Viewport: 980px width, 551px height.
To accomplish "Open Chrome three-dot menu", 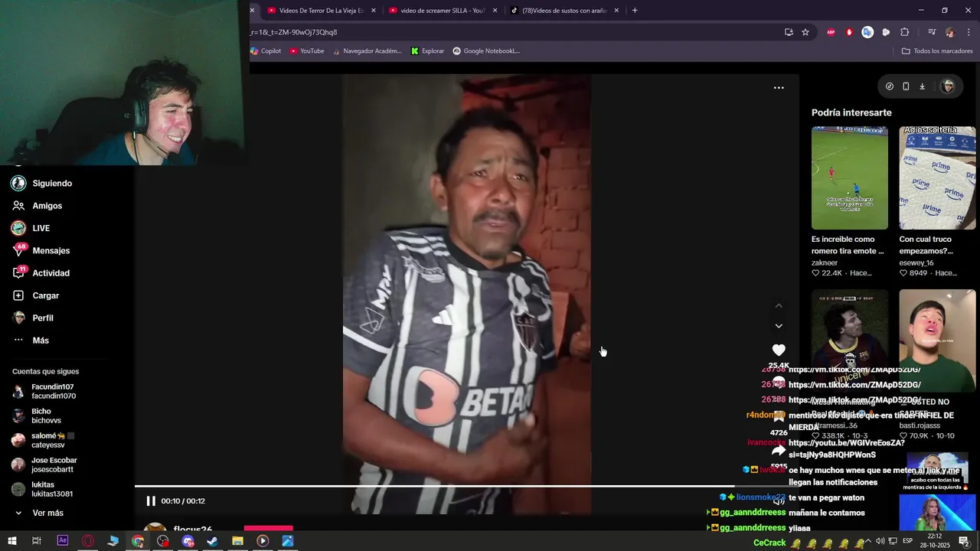I will (x=969, y=32).
